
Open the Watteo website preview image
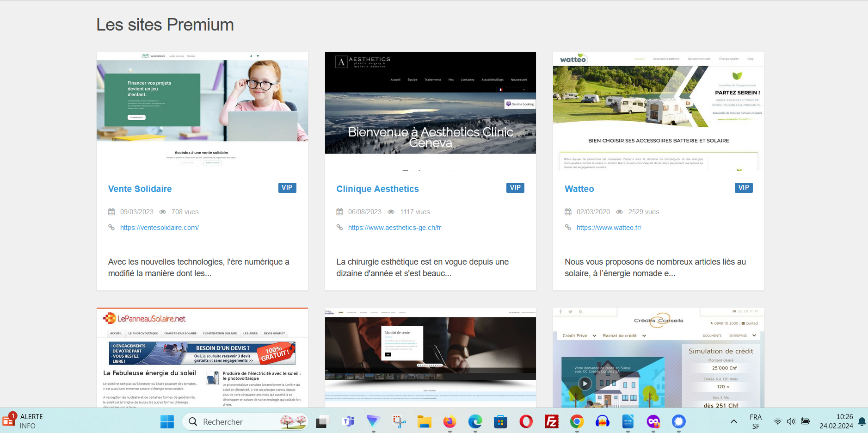point(658,111)
